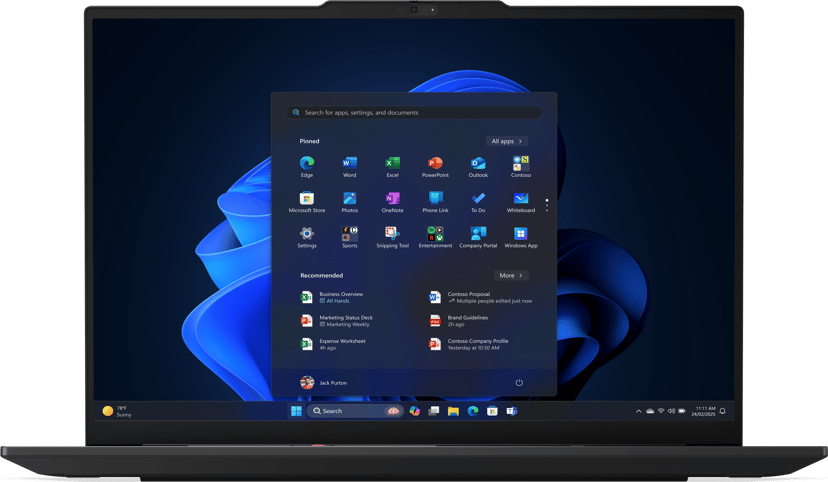Open Company Portal app

[x=478, y=238]
